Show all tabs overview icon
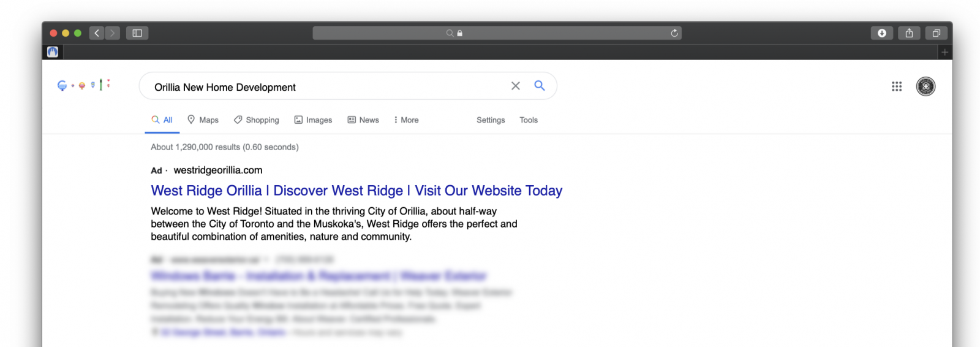Screen dimensions: 980x347 click(936, 33)
